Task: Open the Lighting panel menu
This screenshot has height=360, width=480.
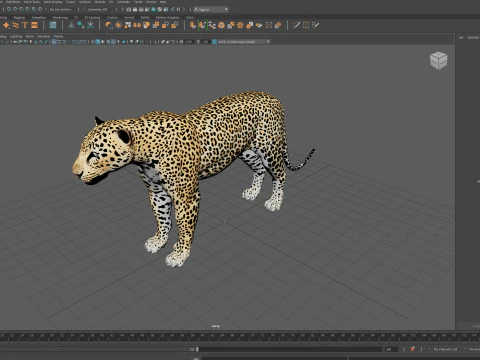Action: click(x=16, y=36)
